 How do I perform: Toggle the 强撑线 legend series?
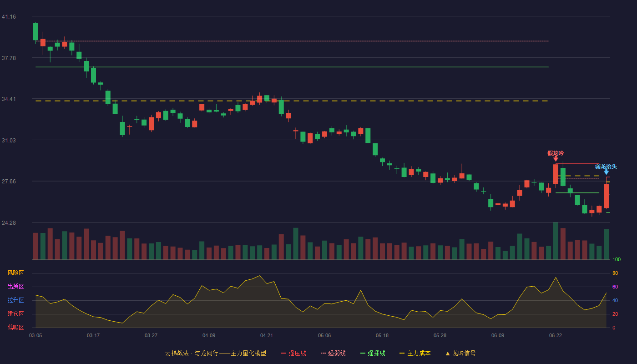pos(373,353)
